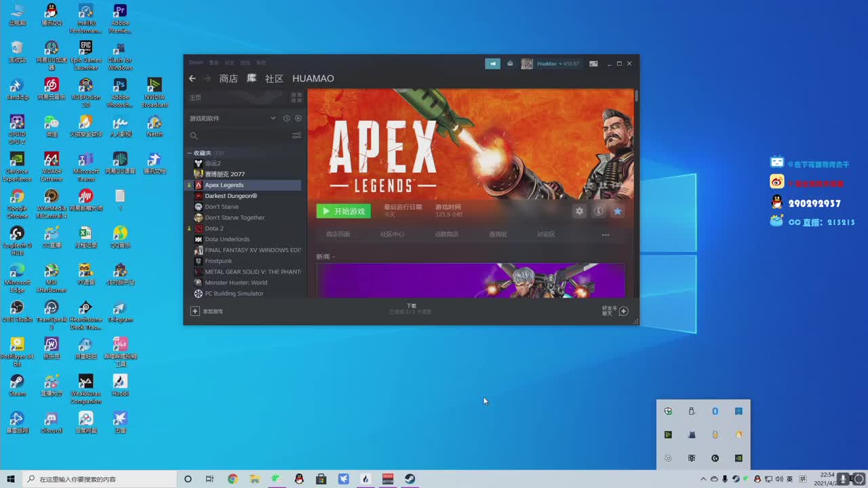Click the QQ penguin taskbar icon
Viewport: 868px width, 488px height.
click(299, 479)
